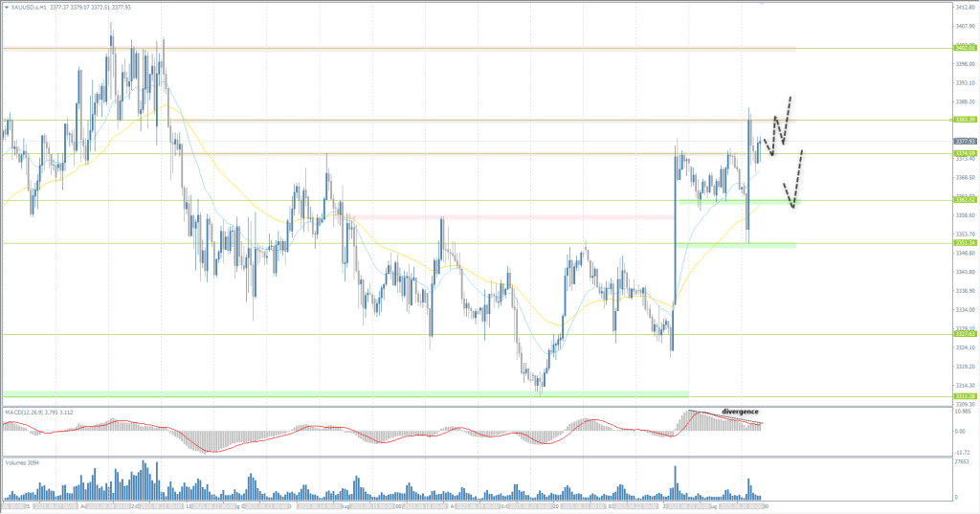Select the 3311.28 price level label
This screenshot has width=980, height=514.
click(x=964, y=395)
